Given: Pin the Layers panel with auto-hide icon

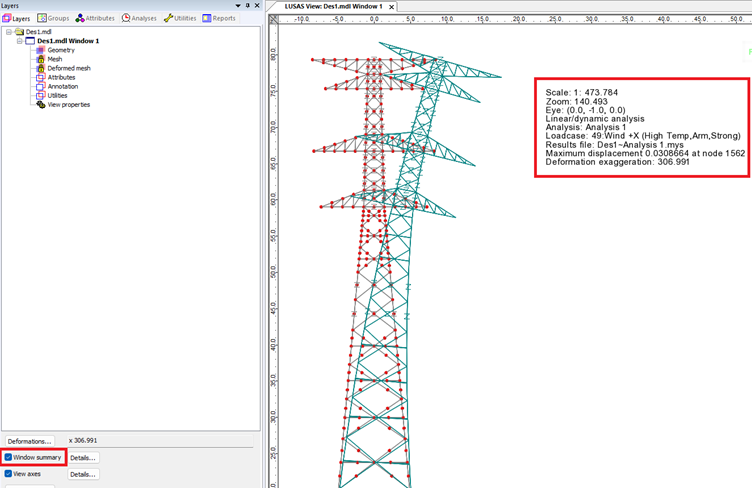Looking at the screenshot, I should 248,6.
